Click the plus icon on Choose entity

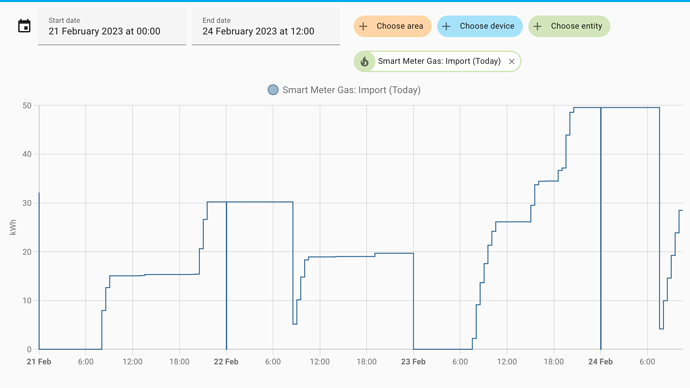click(x=538, y=26)
